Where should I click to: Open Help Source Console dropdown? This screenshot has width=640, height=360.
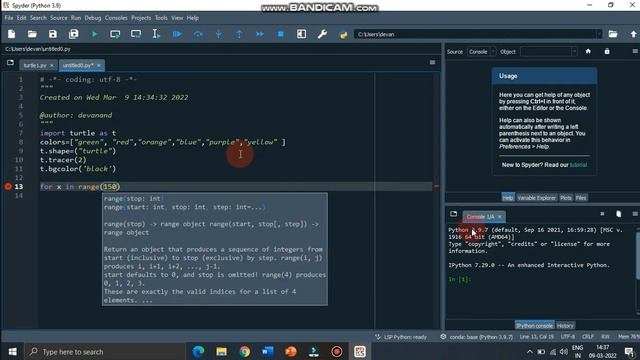[x=481, y=52]
